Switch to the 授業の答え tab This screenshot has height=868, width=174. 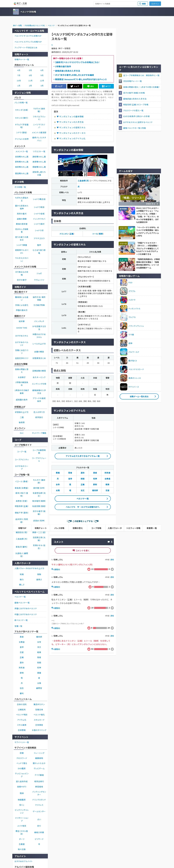pyautogui.click(x=78, y=528)
